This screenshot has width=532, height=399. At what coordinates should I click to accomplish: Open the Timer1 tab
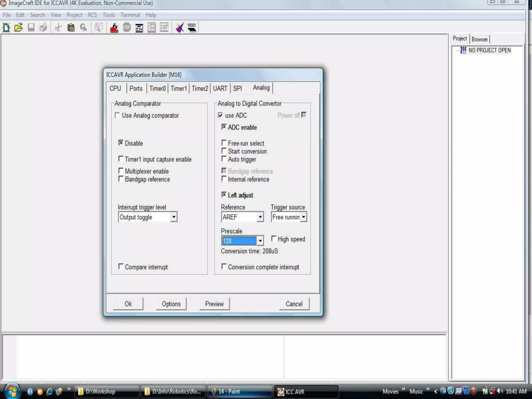179,89
